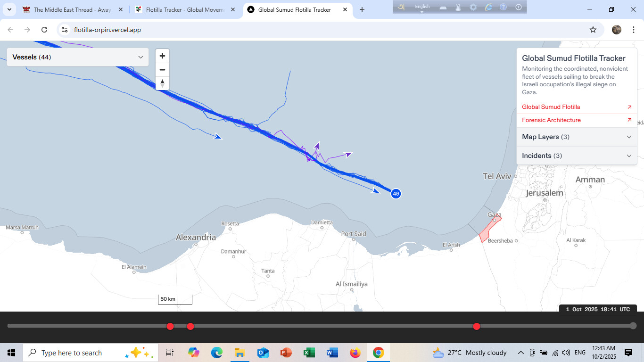Launch Firefox from the taskbar
This screenshot has width=644, height=362.
coord(355,353)
